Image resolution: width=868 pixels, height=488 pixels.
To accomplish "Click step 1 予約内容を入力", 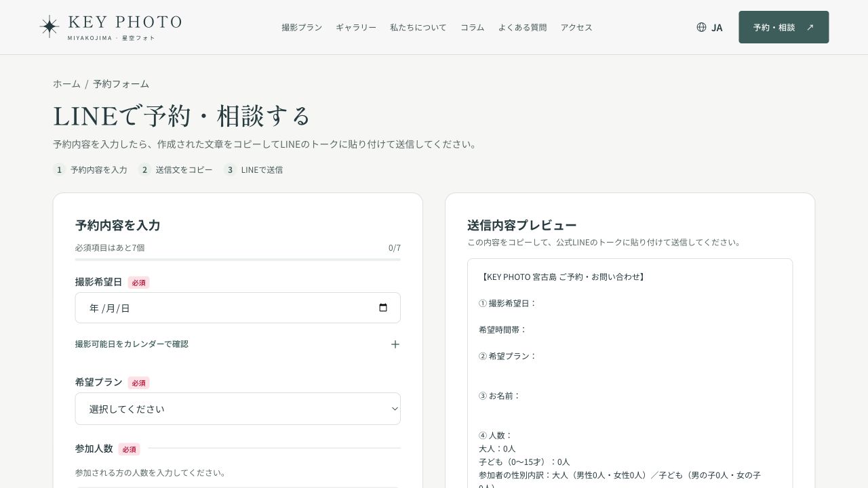I will click(x=90, y=169).
